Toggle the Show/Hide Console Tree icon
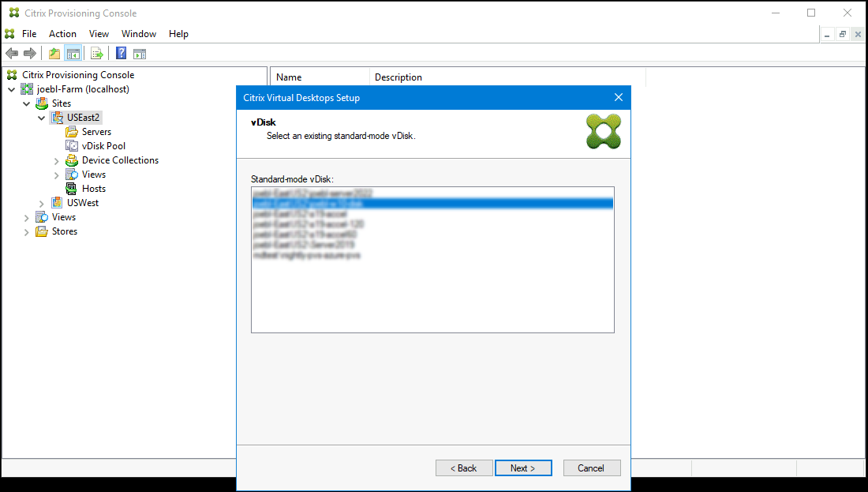The height and width of the screenshot is (492, 868). 73,53
